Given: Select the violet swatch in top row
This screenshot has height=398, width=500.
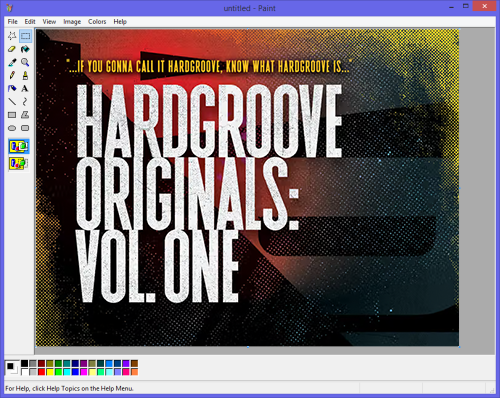Looking at the screenshot, I should (126, 363).
